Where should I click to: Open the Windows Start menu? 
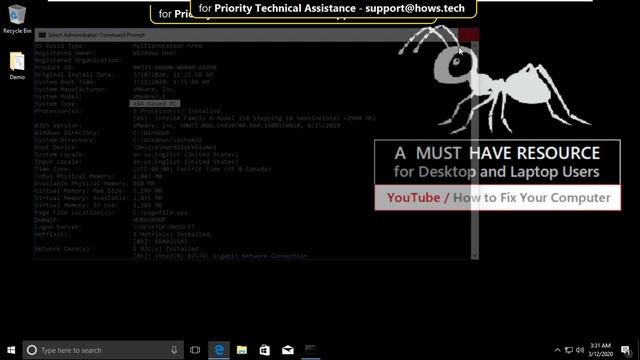point(11,350)
